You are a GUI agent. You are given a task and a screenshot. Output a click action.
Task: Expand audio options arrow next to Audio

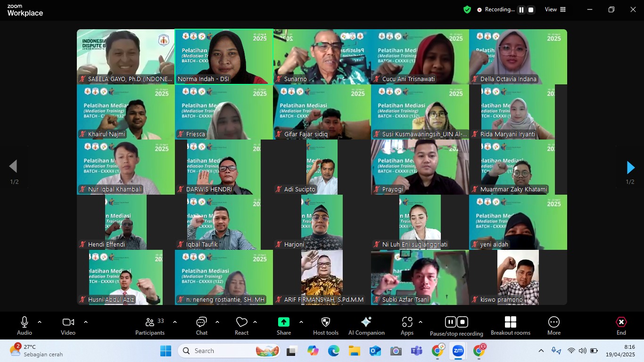click(40, 322)
